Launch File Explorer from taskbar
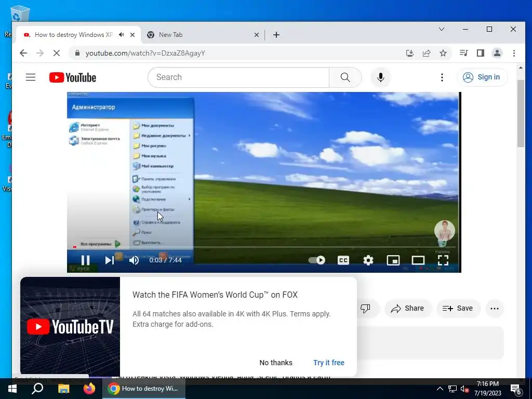This screenshot has height=399, width=532. (x=63, y=389)
